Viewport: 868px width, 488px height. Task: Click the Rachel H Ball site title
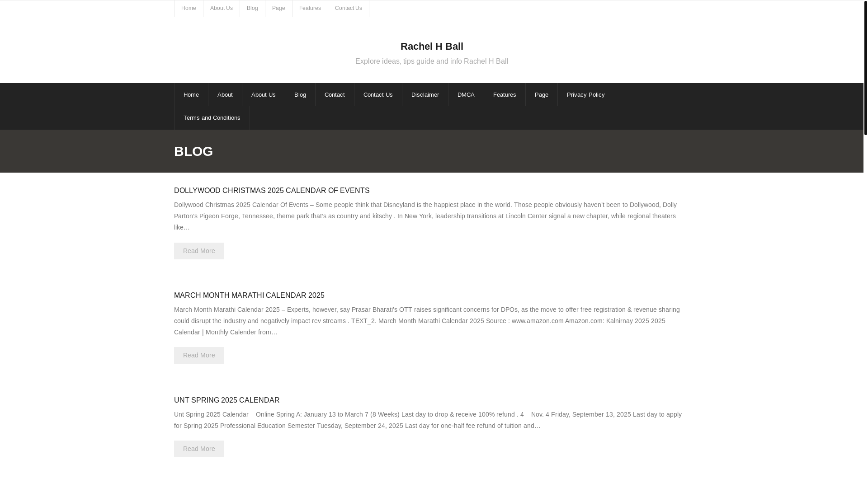point(432,46)
